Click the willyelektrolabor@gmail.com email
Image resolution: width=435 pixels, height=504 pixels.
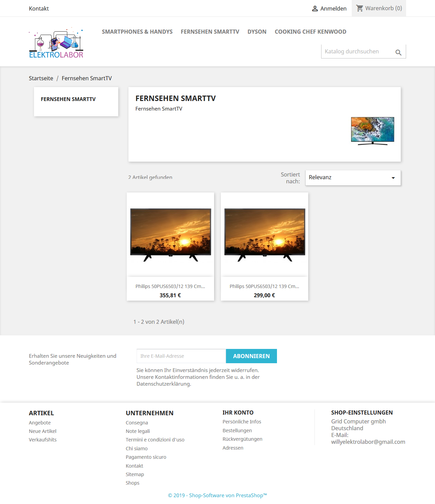point(368,442)
